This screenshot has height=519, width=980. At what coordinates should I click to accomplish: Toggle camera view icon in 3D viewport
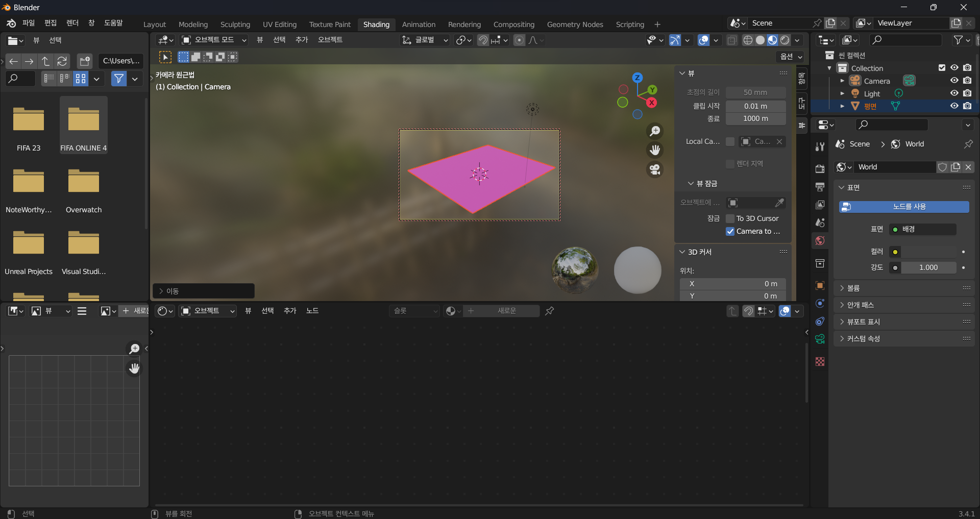click(x=655, y=169)
